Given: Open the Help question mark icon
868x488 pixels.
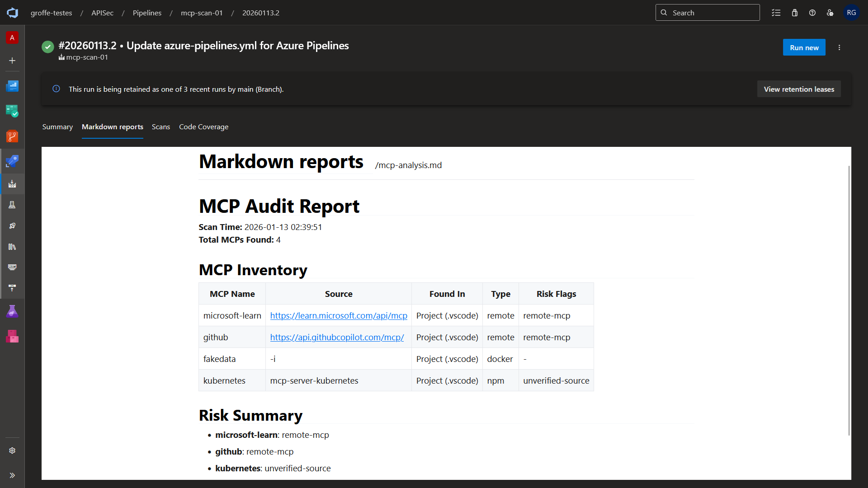Looking at the screenshot, I should 812,13.
